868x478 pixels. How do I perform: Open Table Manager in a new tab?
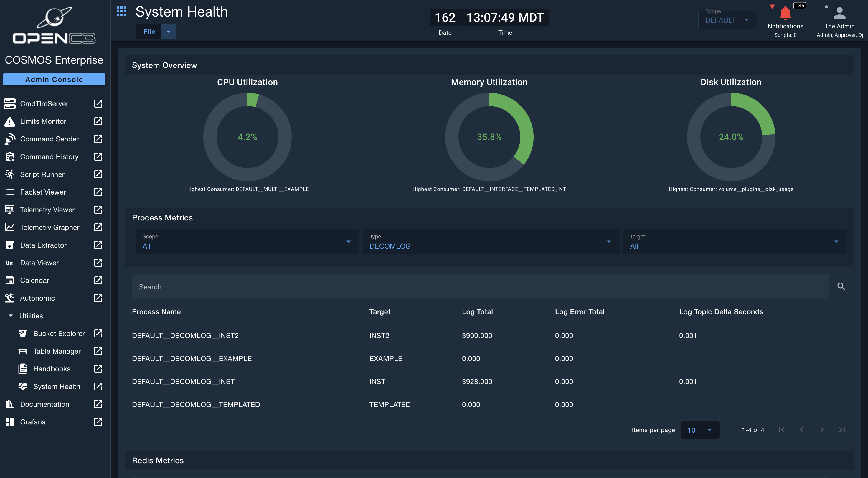[x=98, y=351]
